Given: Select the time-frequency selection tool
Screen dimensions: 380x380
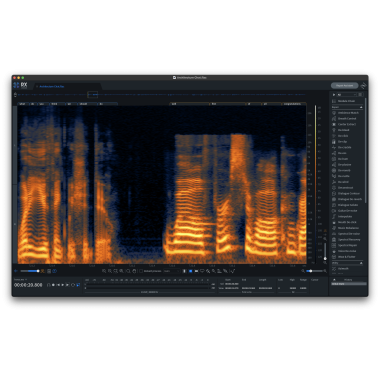Looking at the screenshot, I should tap(190, 271).
